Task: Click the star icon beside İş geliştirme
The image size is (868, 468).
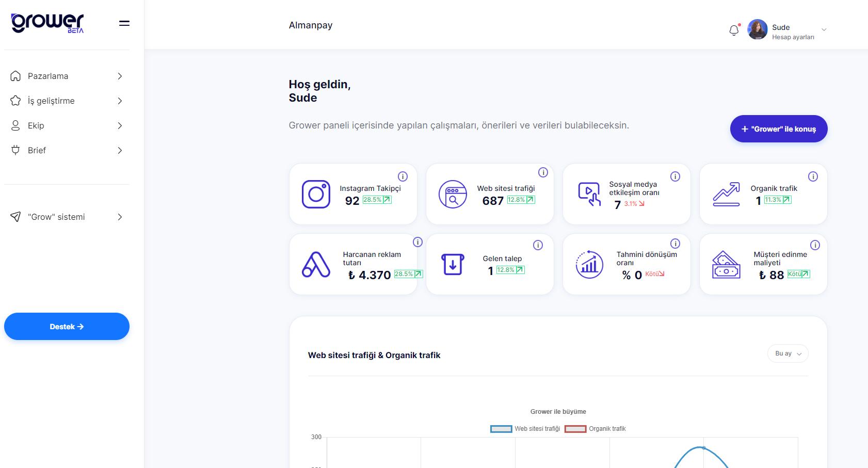Action: [15, 101]
